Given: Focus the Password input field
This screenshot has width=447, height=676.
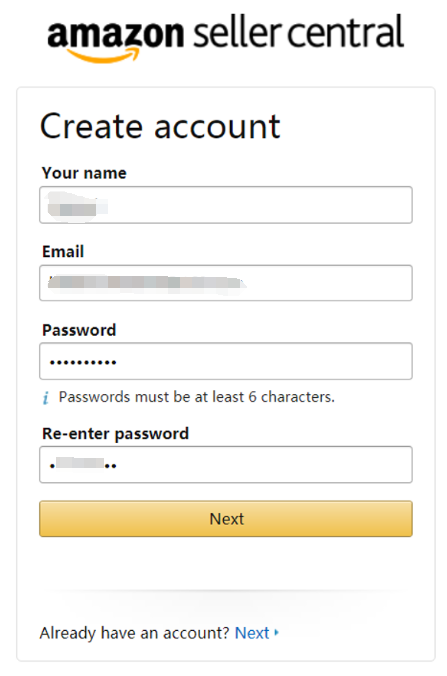Looking at the screenshot, I should point(226,361).
